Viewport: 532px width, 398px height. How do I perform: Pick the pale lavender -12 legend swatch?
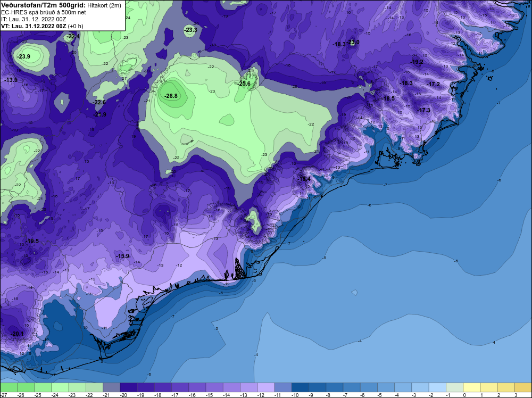pos(265,387)
